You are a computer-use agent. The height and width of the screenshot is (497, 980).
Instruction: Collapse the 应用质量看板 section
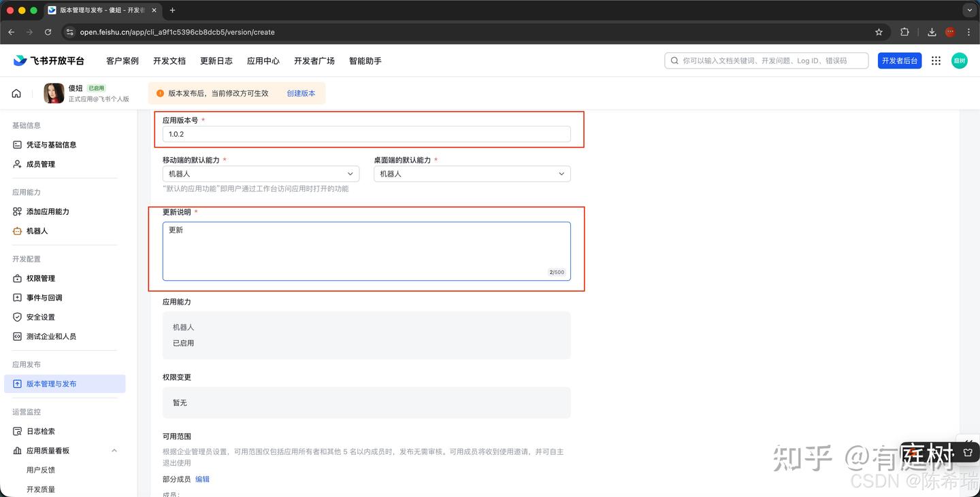point(114,451)
